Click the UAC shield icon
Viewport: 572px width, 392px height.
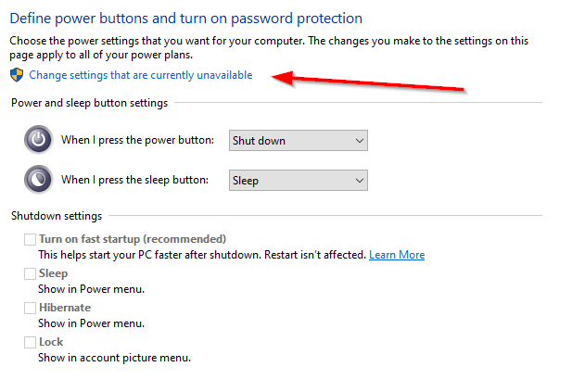[16, 75]
